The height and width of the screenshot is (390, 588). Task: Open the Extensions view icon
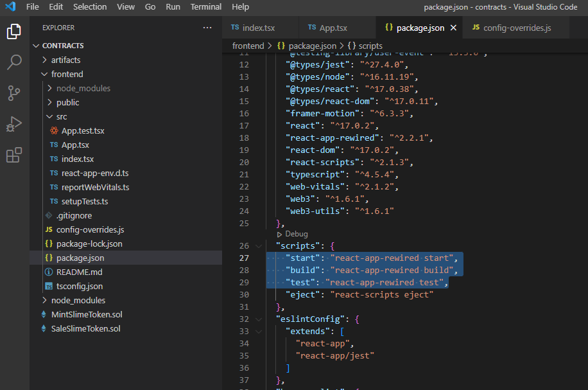point(14,155)
